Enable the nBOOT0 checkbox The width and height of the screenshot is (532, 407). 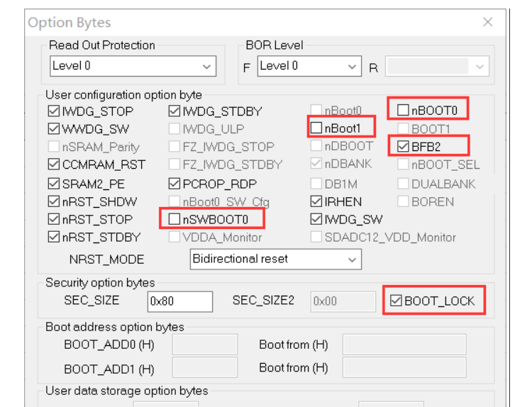point(403,110)
